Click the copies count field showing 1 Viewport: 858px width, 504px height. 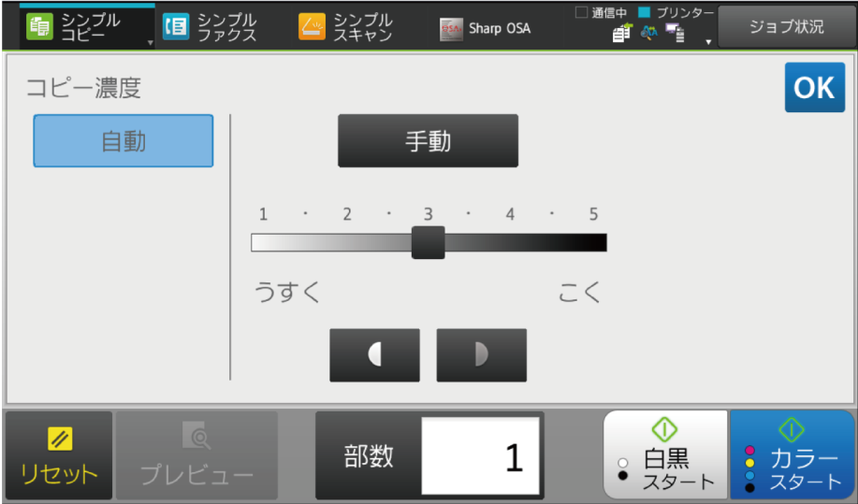[480, 456]
